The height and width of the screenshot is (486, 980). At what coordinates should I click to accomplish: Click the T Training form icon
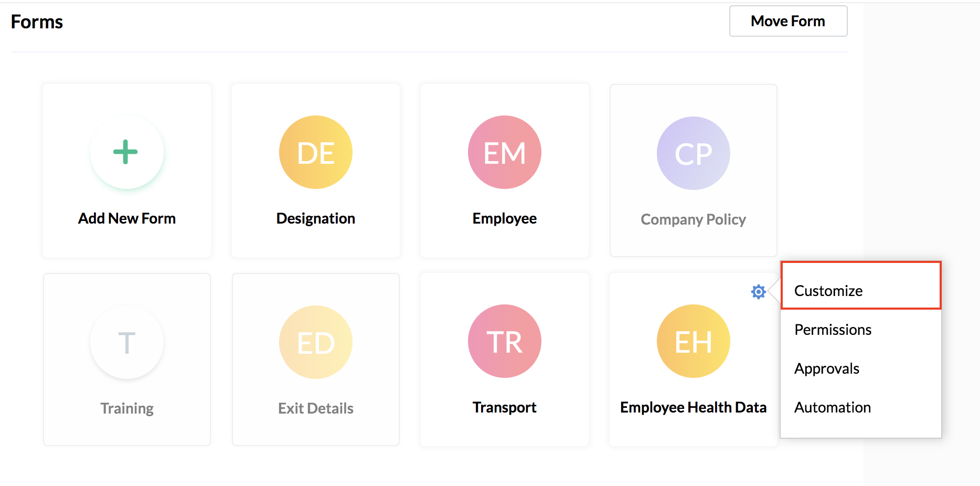126,342
